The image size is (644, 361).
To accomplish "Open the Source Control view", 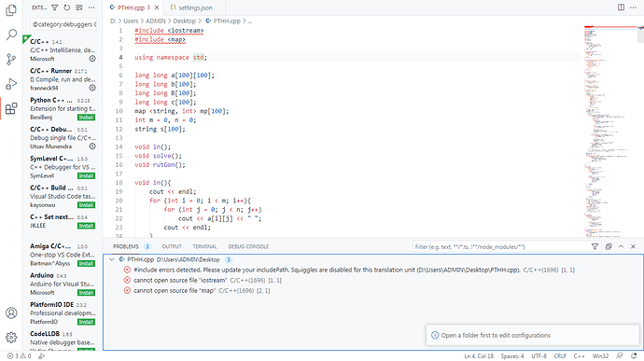I will (11, 59).
